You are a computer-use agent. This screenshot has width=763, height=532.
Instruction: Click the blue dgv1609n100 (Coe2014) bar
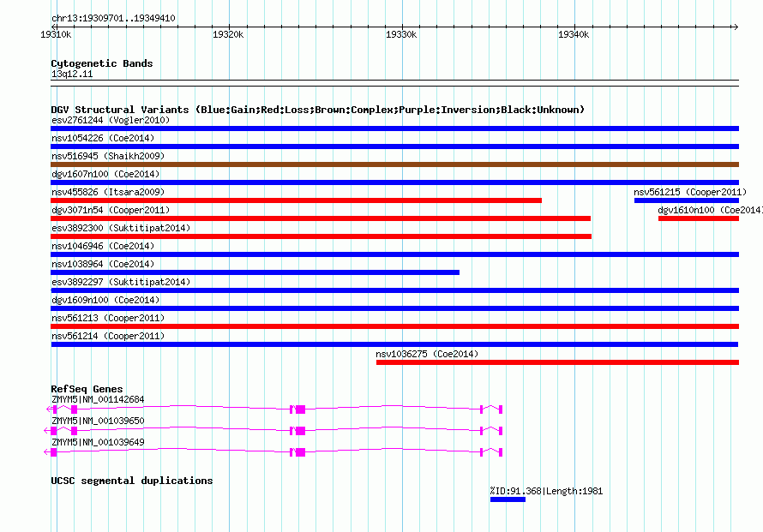click(394, 308)
